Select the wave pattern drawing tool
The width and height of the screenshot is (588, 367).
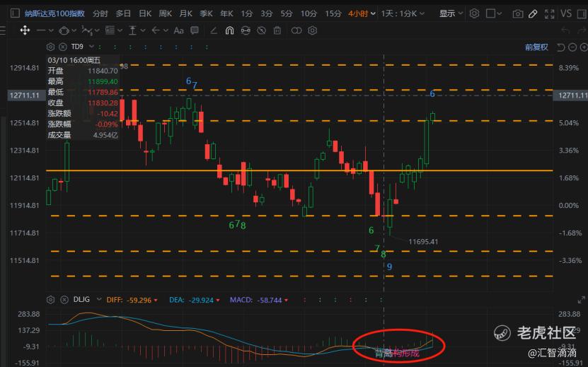[x=87, y=30]
